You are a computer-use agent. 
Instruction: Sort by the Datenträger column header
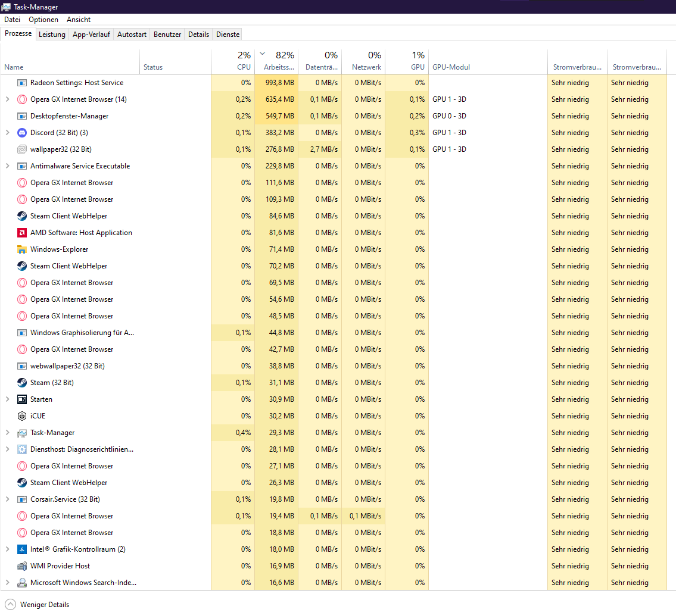click(x=320, y=61)
